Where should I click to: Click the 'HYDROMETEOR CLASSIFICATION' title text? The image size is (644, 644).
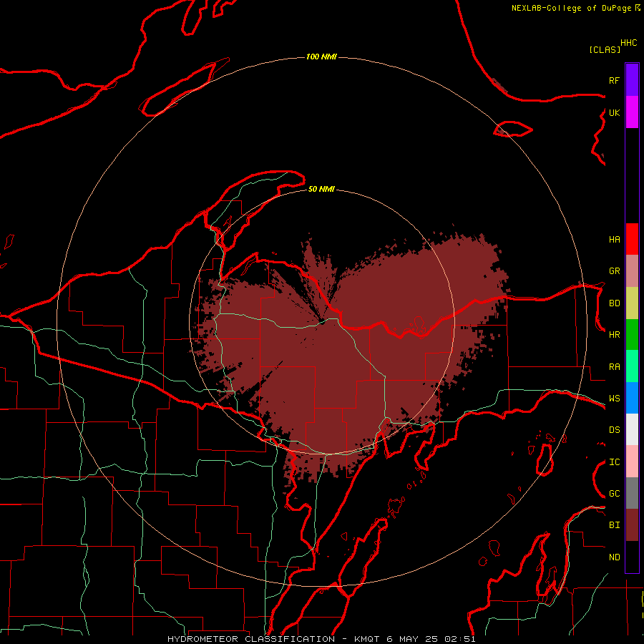(251, 639)
